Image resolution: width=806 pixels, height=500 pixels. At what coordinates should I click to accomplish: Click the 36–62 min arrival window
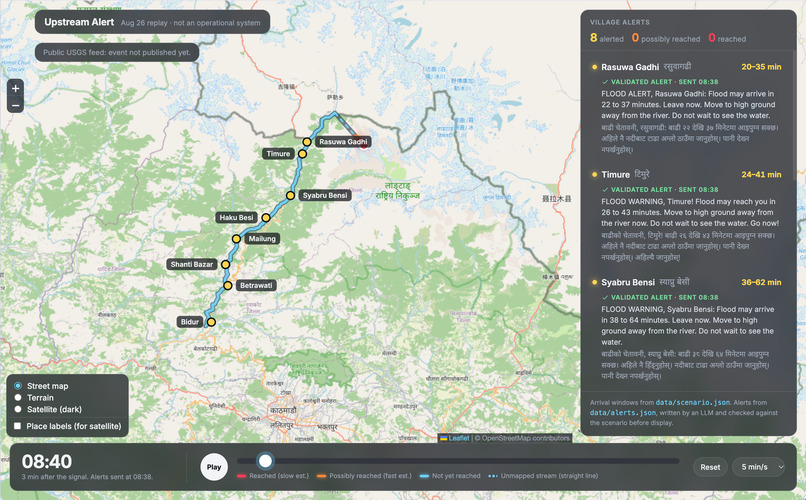pyautogui.click(x=761, y=283)
